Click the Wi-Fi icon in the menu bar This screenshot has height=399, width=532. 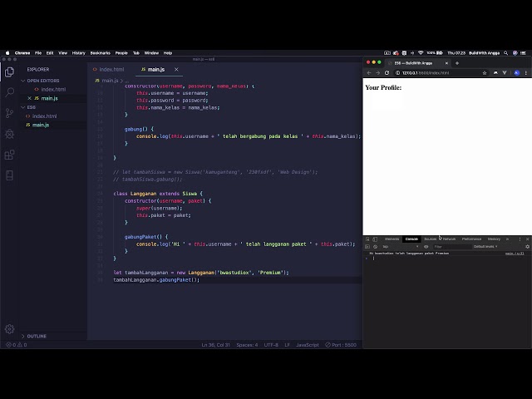(x=421, y=53)
